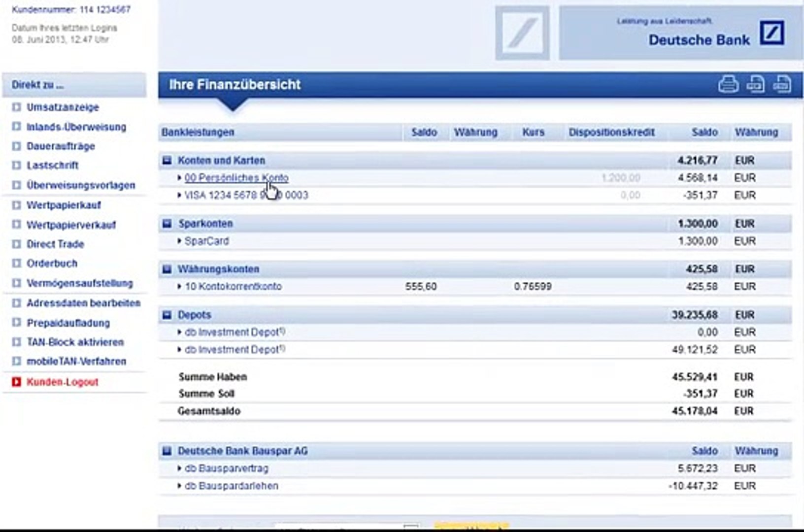Click the red icon beside Kunden-Logout

tap(17, 382)
